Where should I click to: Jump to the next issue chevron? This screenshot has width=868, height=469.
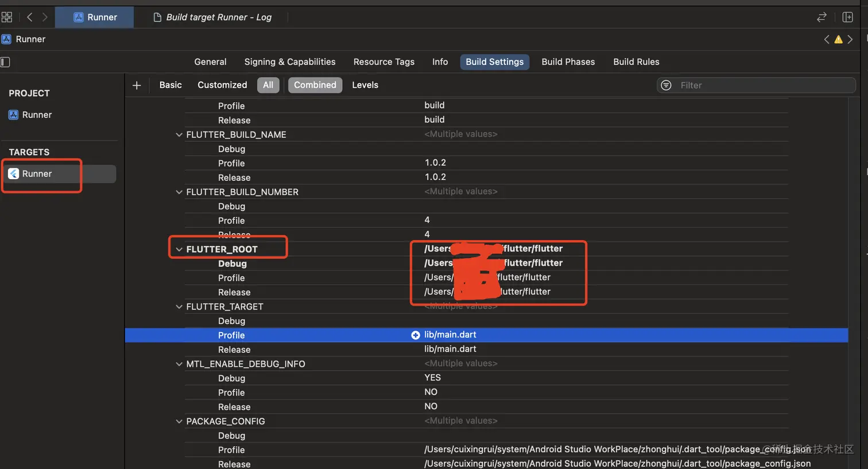point(850,39)
